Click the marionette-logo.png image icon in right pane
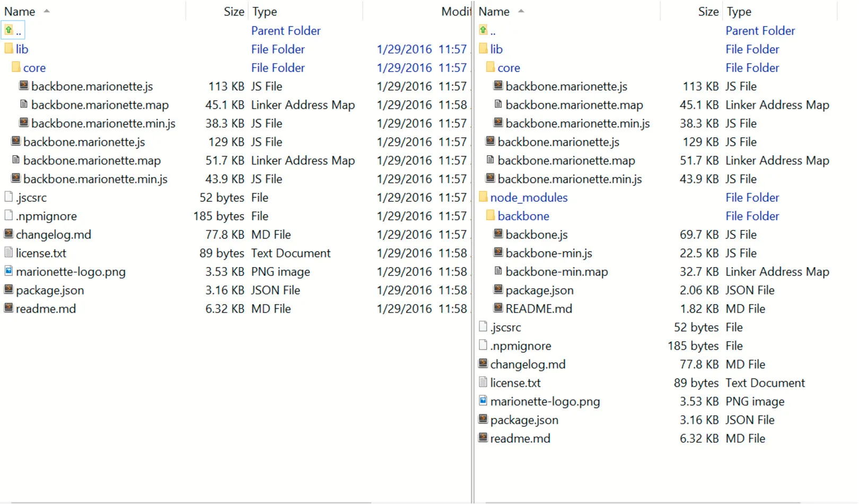The width and height of the screenshot is (859, 504). coord(483,401)
